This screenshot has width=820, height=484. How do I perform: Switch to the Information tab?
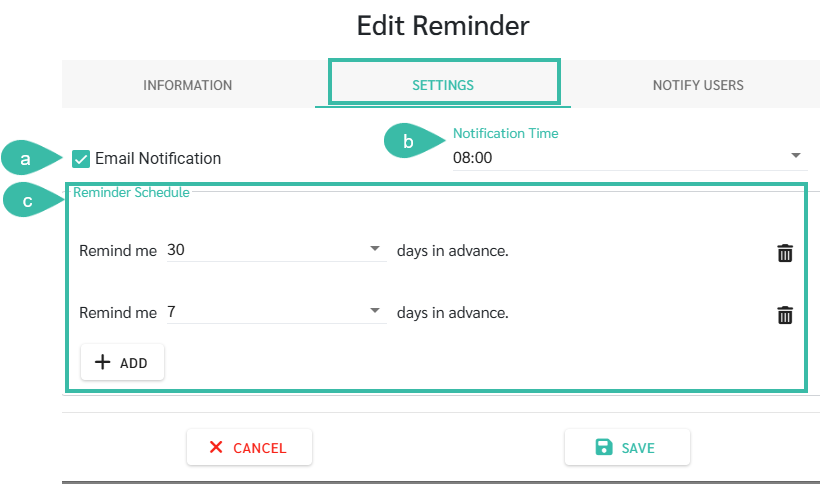(188, 85)
